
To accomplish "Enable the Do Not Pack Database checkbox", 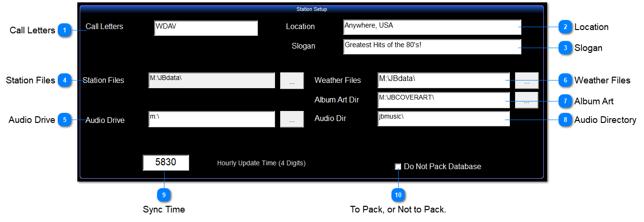I will click(398, 167).
